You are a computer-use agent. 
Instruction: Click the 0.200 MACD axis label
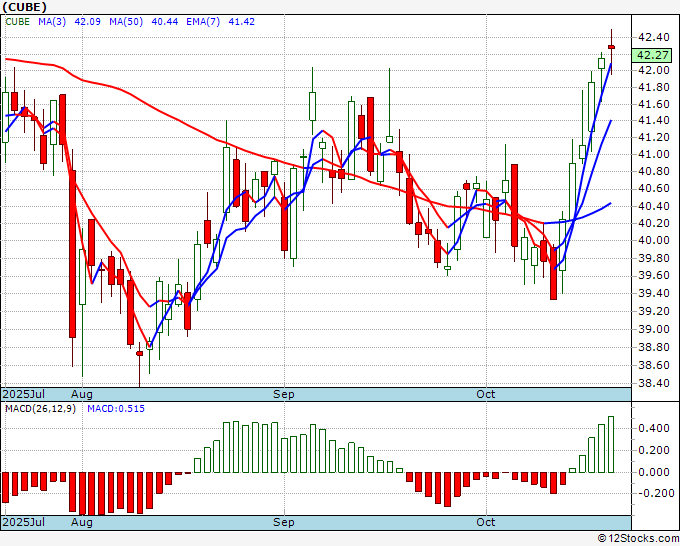coord(654,450)
